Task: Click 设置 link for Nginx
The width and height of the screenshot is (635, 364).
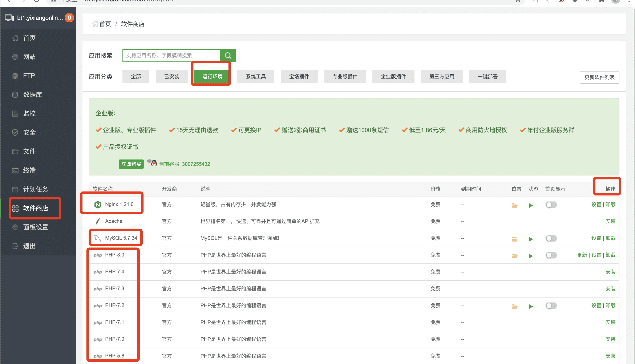Action: [x=596, y=205]
